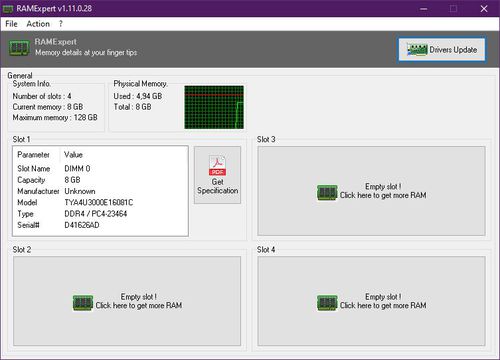
Task: Click the RAMExpert logo icon in header
Action: [x=19, y=48]
